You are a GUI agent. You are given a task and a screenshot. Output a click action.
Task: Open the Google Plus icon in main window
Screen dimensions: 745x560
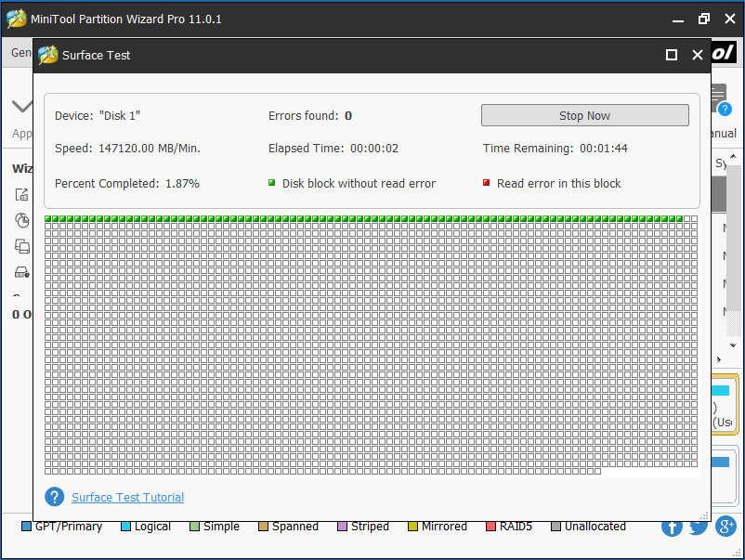tap(725, 526)
